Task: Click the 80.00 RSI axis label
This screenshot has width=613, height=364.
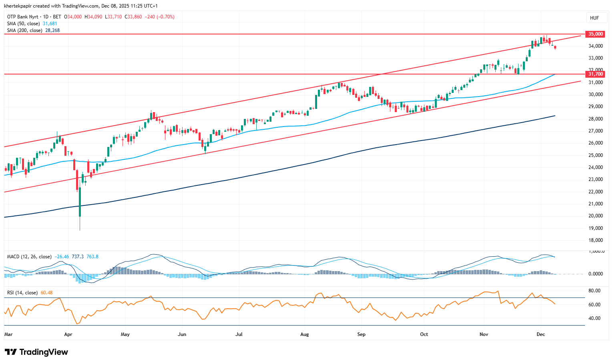Action: [x=595, y=291]
